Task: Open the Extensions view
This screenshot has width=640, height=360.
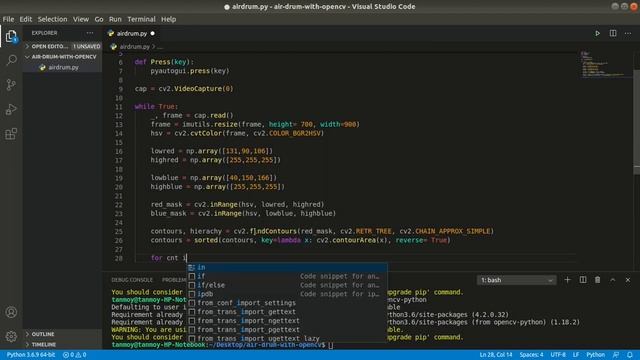Action: (x=11, y=134)
